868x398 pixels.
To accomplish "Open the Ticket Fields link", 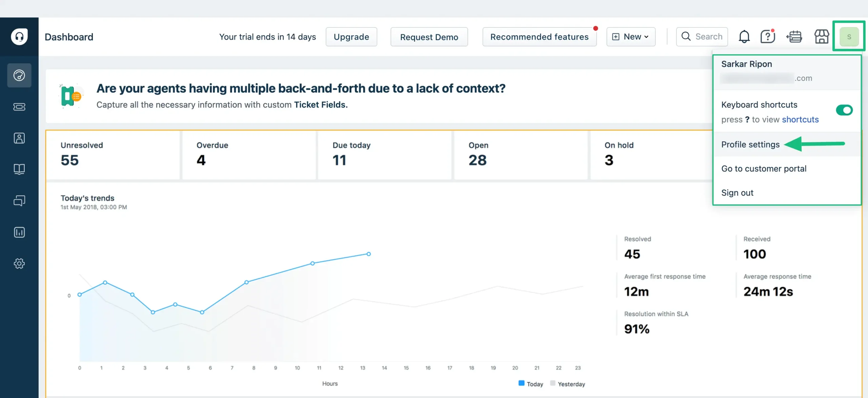I will pyautogui.click(x=321, y=105).
